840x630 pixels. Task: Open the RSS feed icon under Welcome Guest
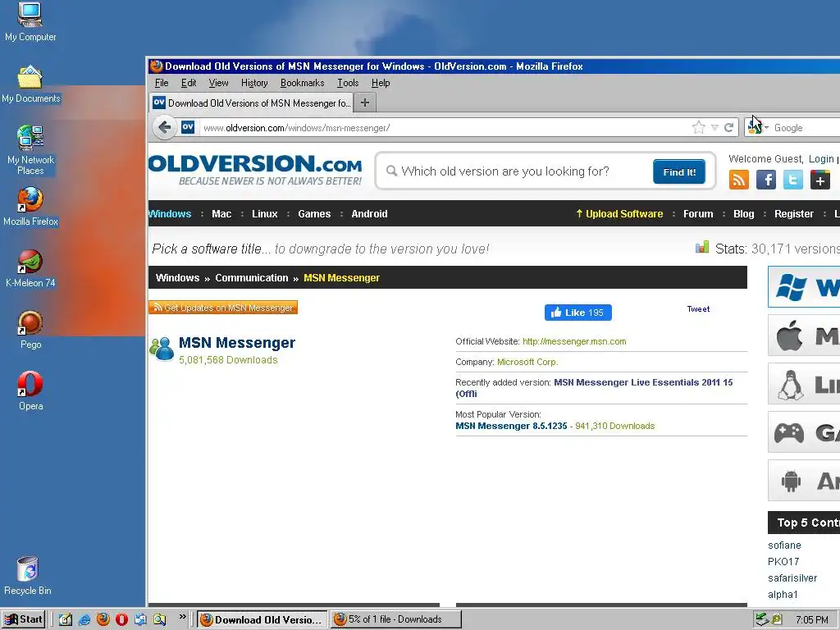pos(739,180)
